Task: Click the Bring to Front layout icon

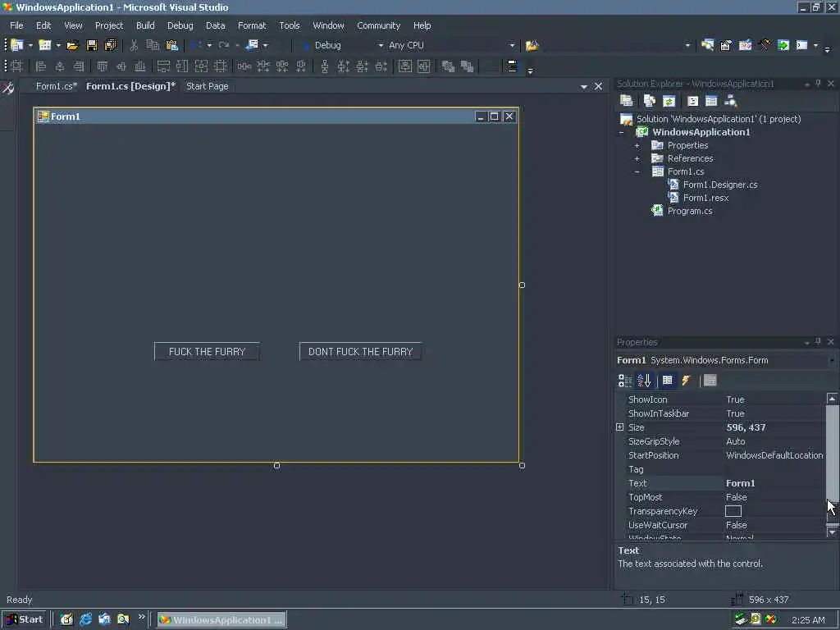Action: point(448,66)
